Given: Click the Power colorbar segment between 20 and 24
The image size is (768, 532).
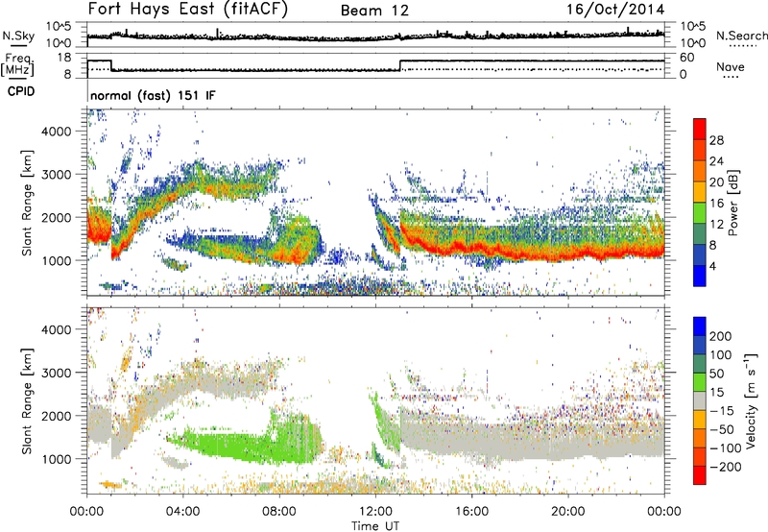Looking at the screenshot, I should tap(700, 171).
